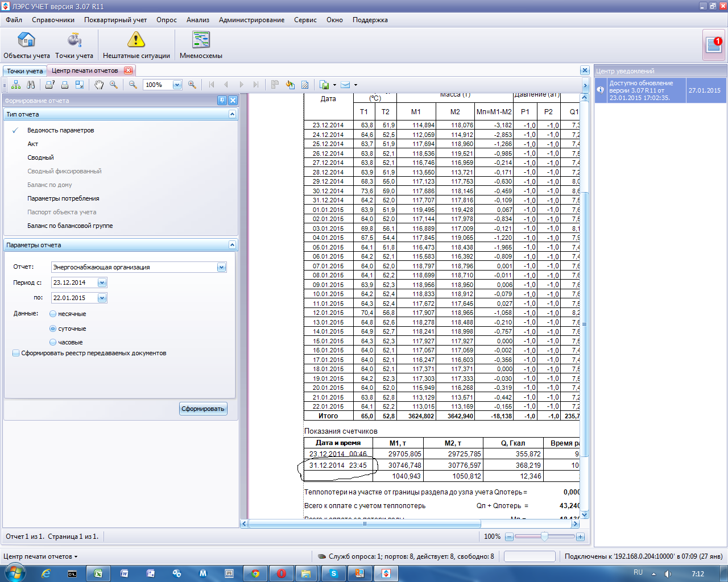Go to first page arrow

point(212,85)
